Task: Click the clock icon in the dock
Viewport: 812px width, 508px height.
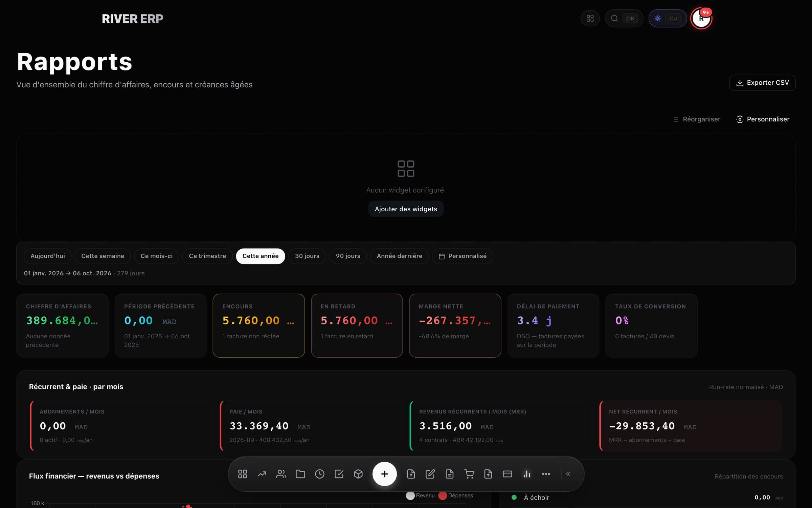Action: coord(319,474)
